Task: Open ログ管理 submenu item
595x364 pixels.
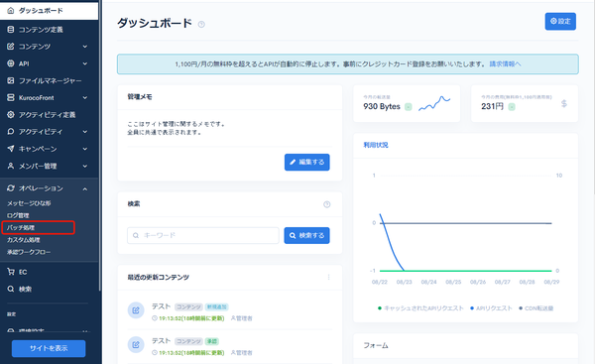Action: click(18, 215)
